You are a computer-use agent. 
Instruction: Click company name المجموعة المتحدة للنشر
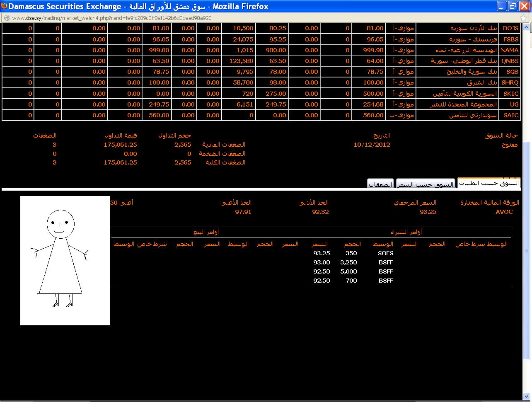[x=464, y=104]
